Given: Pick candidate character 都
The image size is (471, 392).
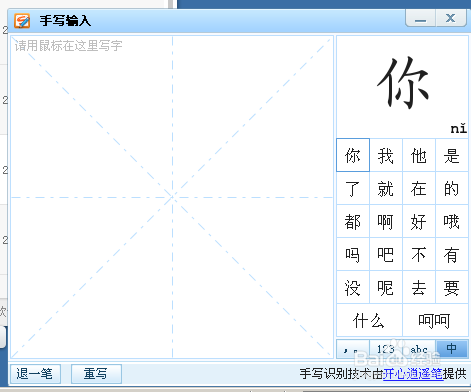Looking at the screenshot, I should (353, 221).
